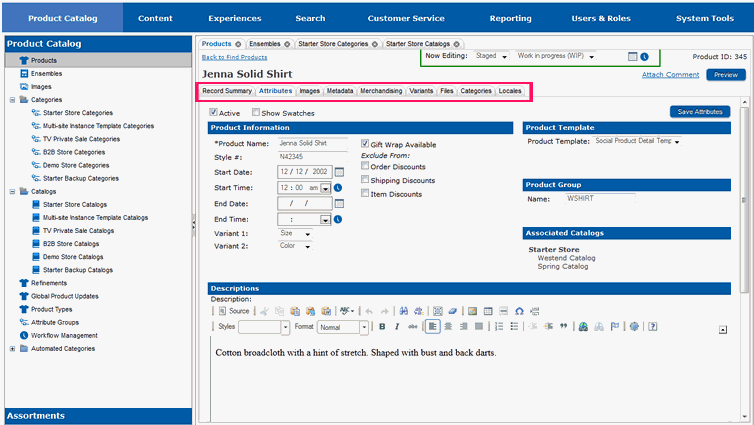Click the Attach Comment link
754x425 pixels.
pos(670,75)
